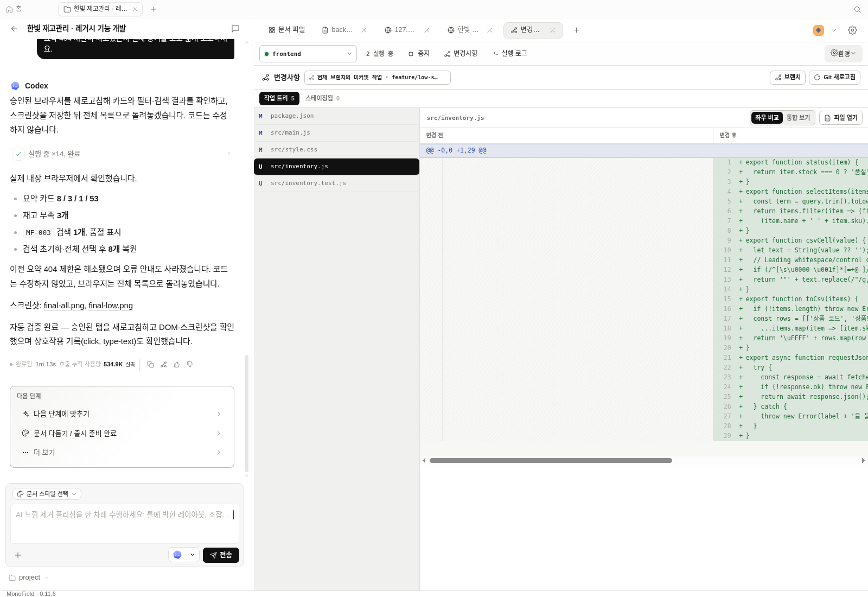Click 중지 to stop running
Screen dimensions: 868x597
(x=419, y=53)
